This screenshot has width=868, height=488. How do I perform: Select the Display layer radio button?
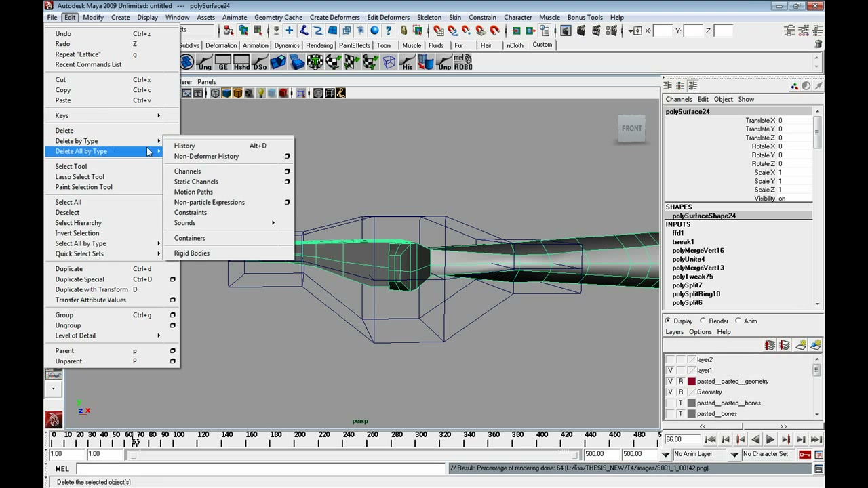point(668,321)
